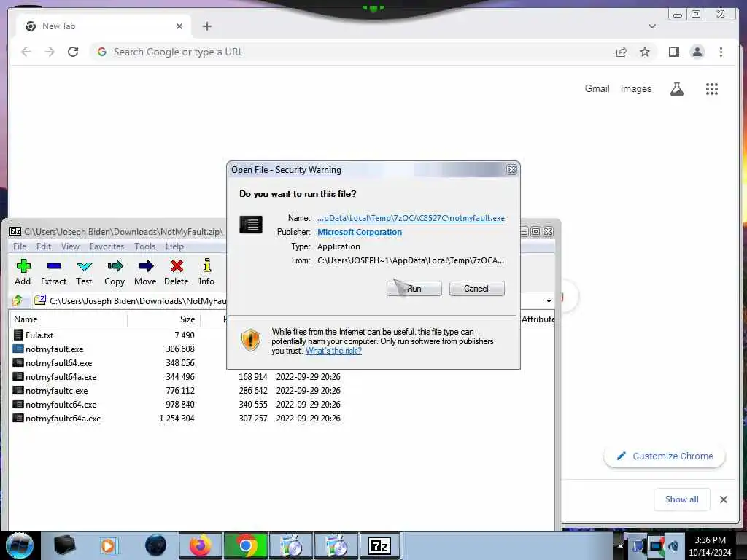Viewport: 747px width, 560px height.
Task: Choose the Move tool in 7-Zip
Action: point(145,272)
